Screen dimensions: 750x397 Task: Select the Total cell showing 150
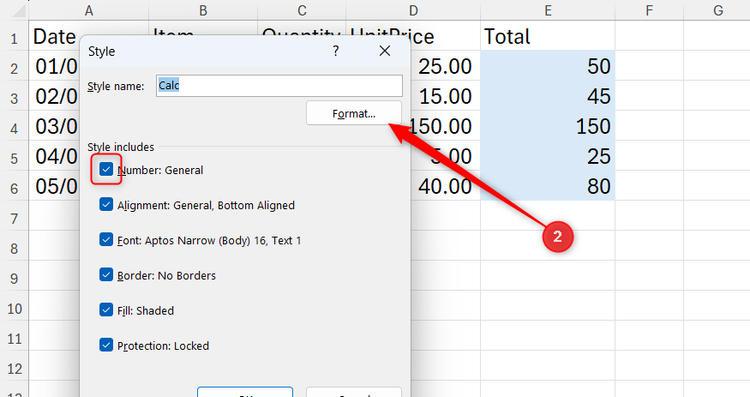click(x=548, y=126)
